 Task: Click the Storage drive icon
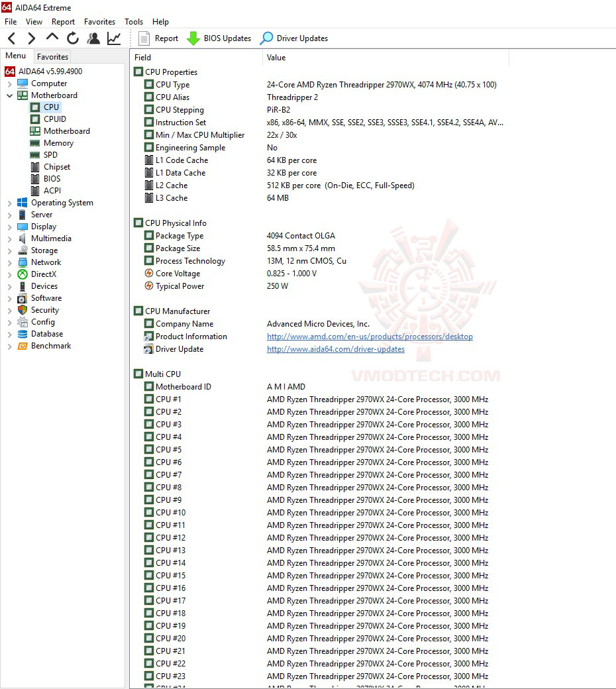click(x=23, y=250)
